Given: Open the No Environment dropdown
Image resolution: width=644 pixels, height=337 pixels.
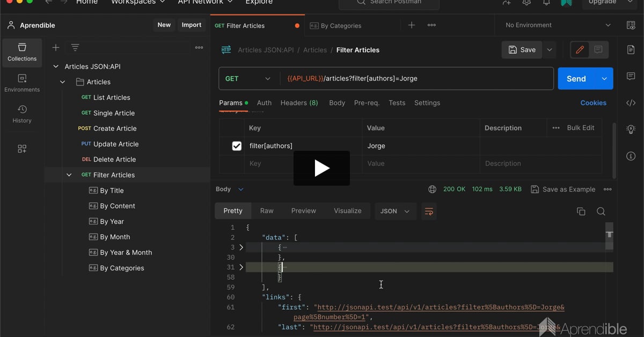Looking at the screenshot, I should [x=558, y=25].
